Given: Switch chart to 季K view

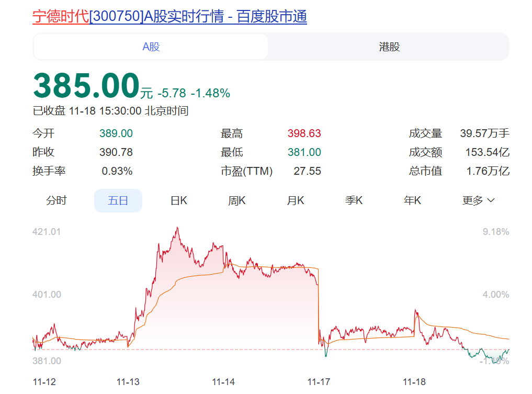Looking at the screenshot, I should click(354, 200).
